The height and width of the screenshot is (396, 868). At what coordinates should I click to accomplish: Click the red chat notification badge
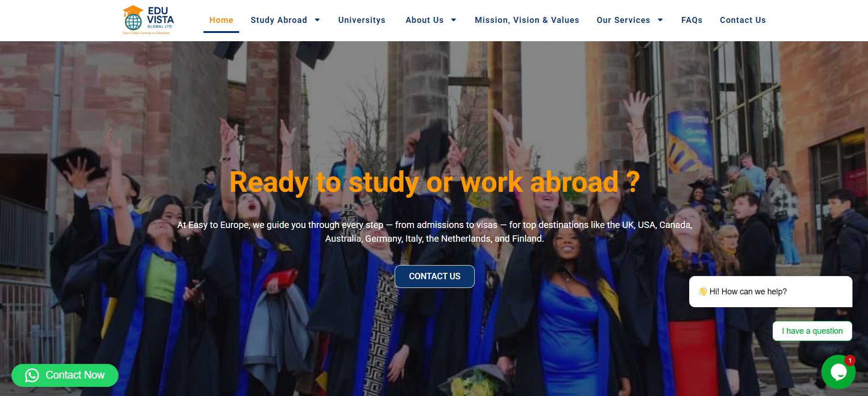[x=850, y=360]
